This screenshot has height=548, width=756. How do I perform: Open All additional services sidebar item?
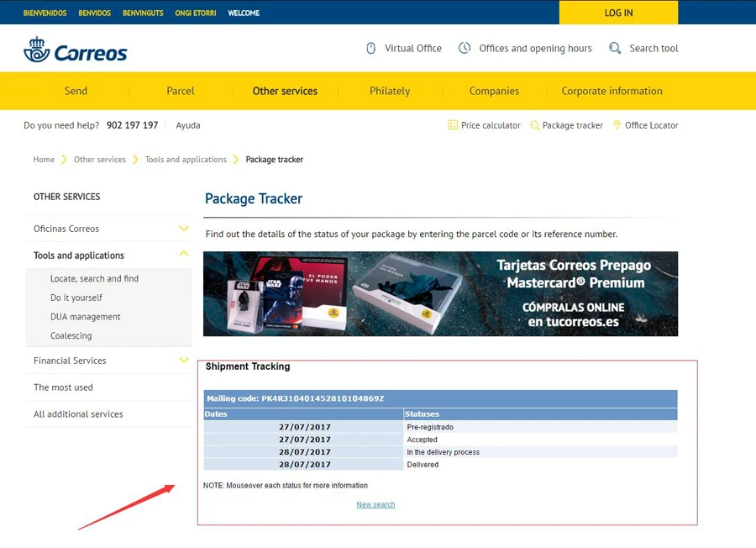coord(78,414)
